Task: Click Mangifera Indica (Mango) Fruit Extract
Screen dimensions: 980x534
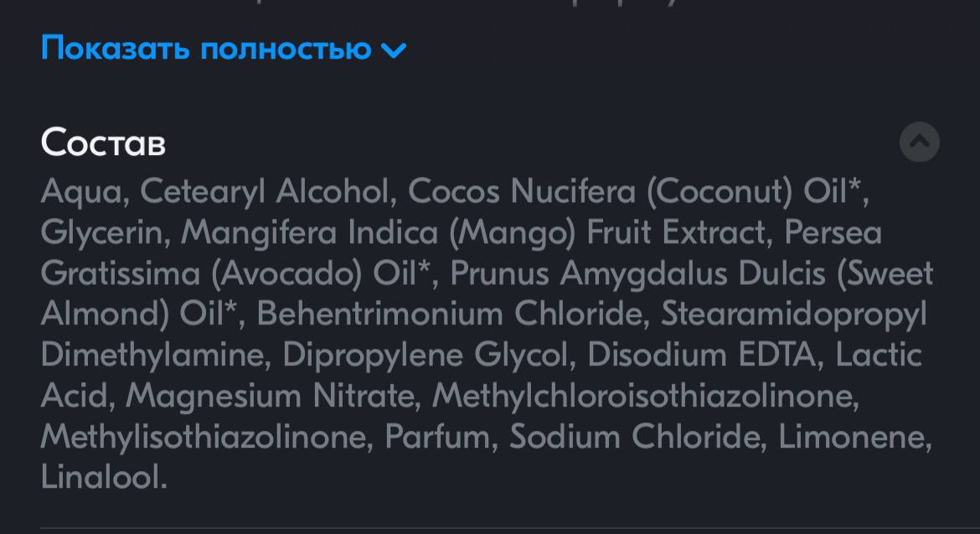Action: pos(473,232)
